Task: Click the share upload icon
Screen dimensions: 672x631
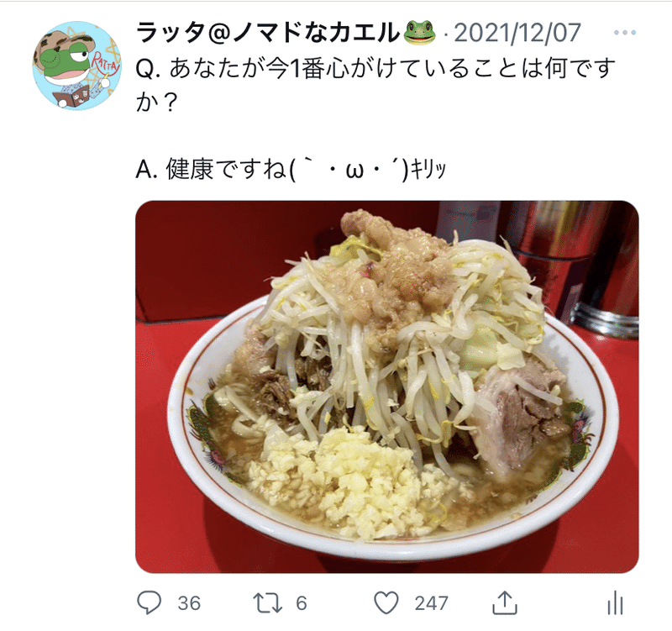Action: pyautogui.click(x=505, y=602)
